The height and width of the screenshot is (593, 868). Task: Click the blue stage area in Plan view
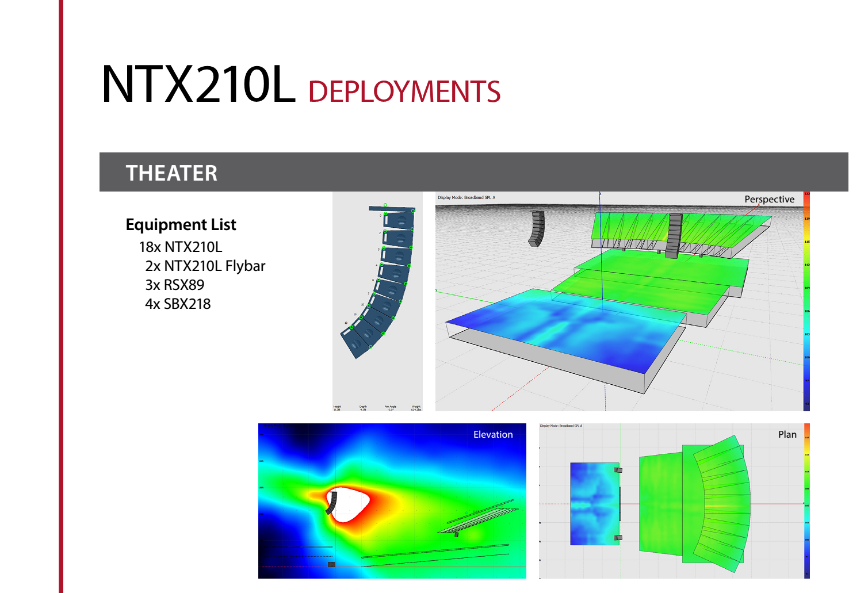click(594, 504)
